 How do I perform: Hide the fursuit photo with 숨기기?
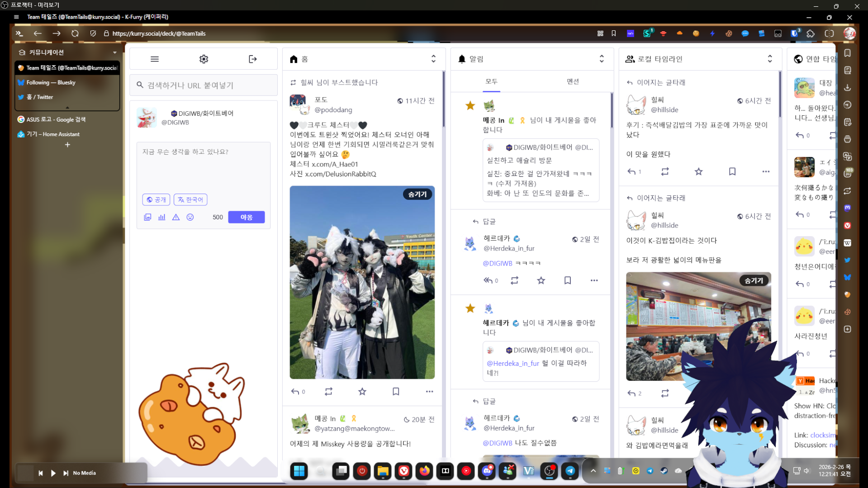click(x=417, y=194)
